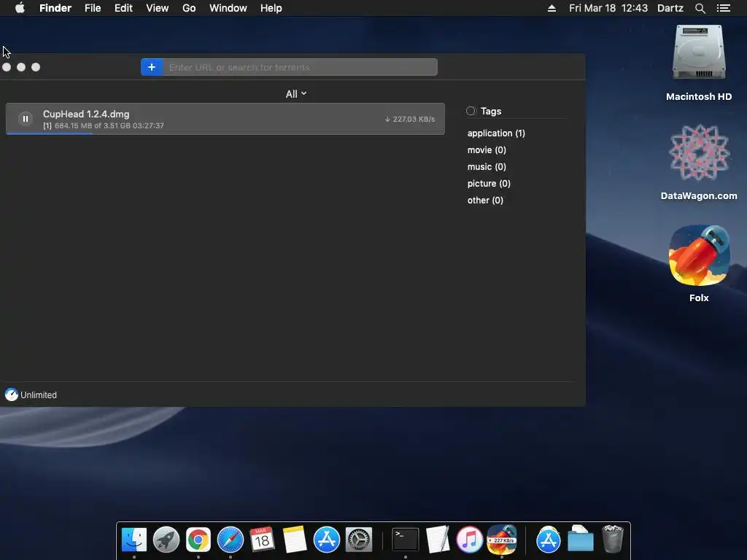Open Terminal from the Dock

click(406, 540)
